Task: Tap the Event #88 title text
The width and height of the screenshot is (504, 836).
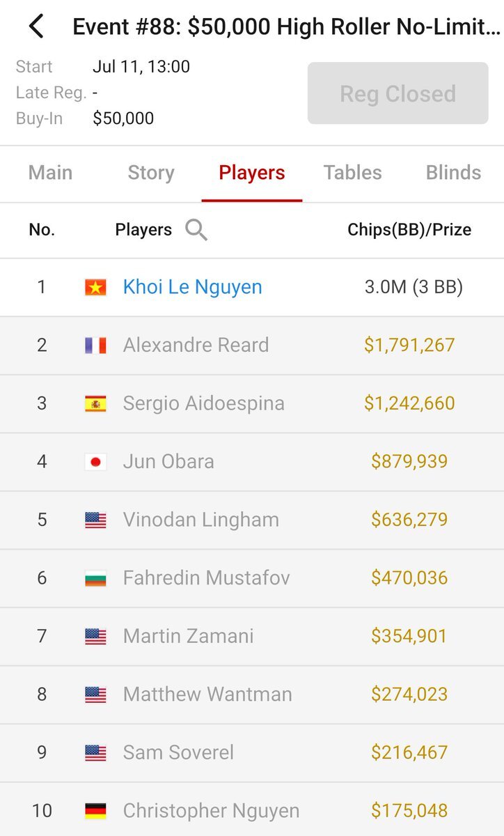Action: coord(287,28)
